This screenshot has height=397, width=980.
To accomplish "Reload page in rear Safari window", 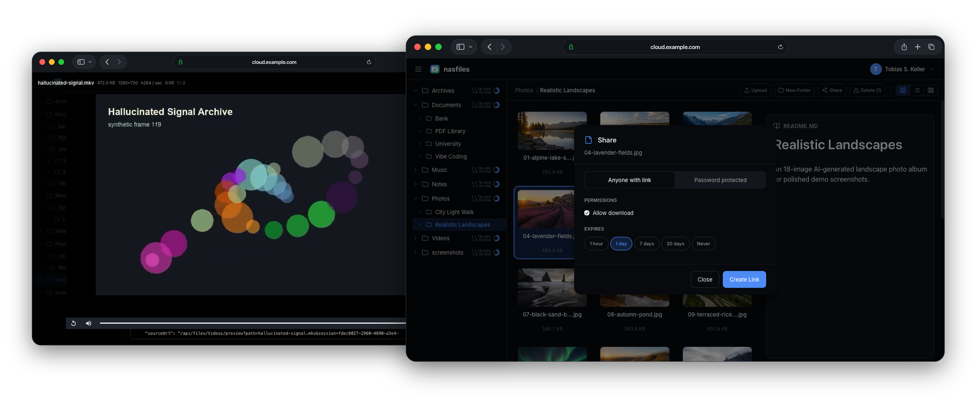I will (x=369, y=62).
